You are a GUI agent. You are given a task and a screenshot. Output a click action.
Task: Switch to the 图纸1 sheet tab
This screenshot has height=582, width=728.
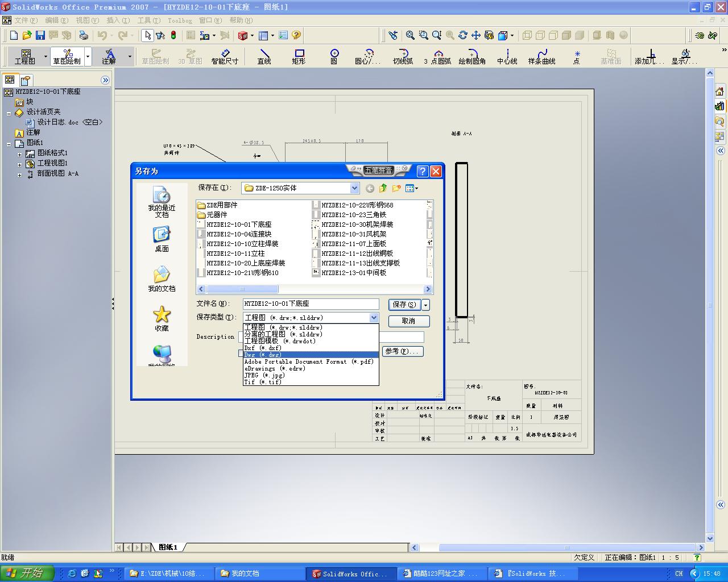point(168,547)
